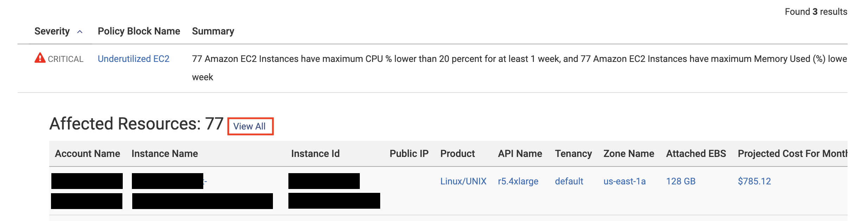Select the Instance Name column header
Image resolution: width=868 pixels, height=221 pixels.
165,154
